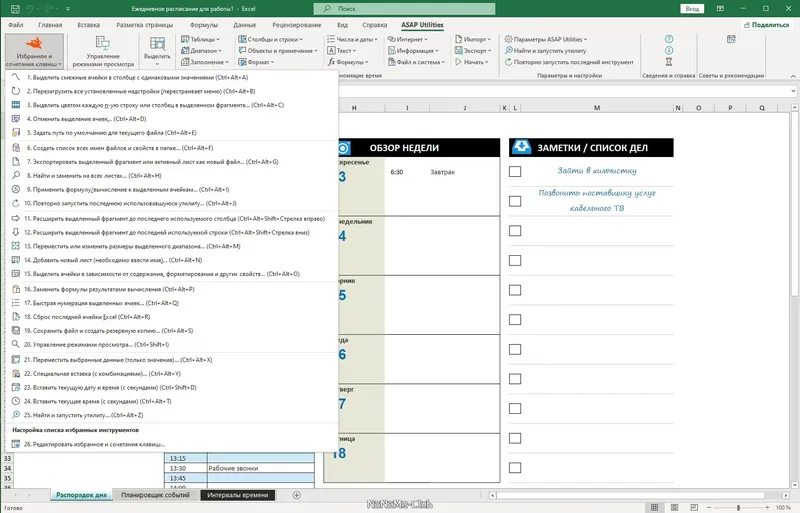Check the box next to Зайти в химчистку
The height and width of the screenshot is (513, 800).
[x=515, y=172]
